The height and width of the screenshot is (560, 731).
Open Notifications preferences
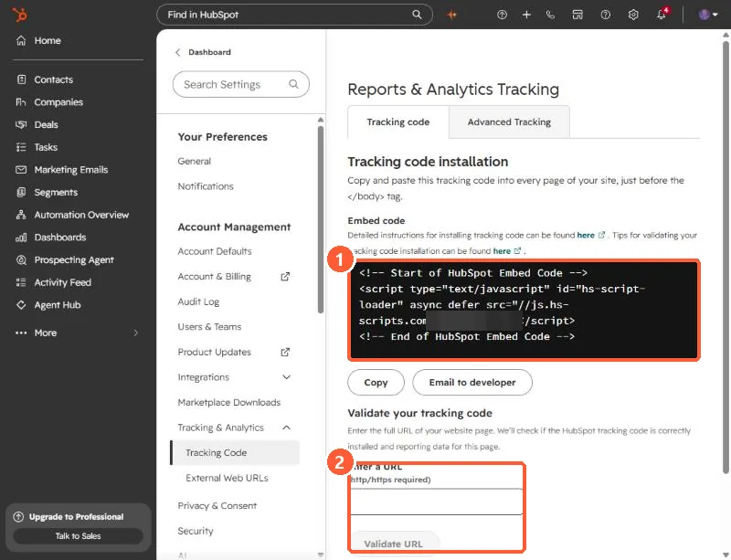coord(205,186)
